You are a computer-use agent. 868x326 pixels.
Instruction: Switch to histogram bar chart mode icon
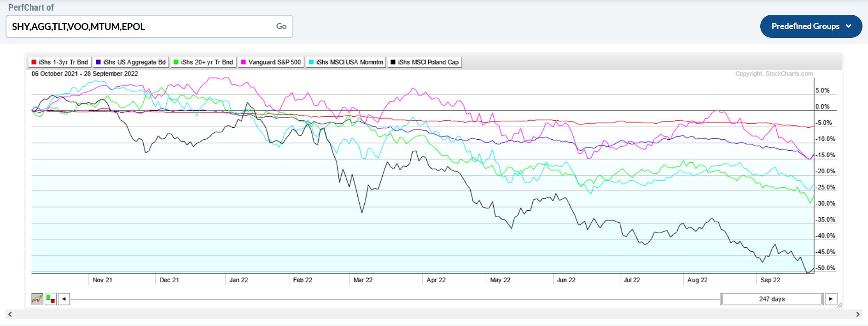click(51, 299)
